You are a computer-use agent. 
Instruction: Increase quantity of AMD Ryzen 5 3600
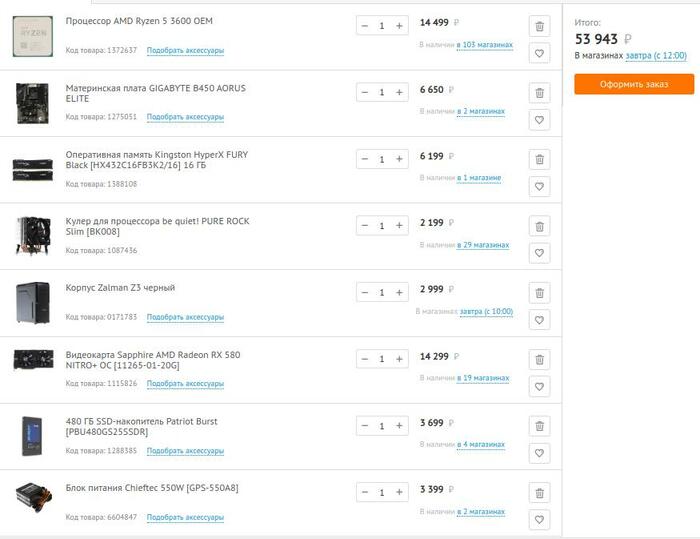[399, 26]
